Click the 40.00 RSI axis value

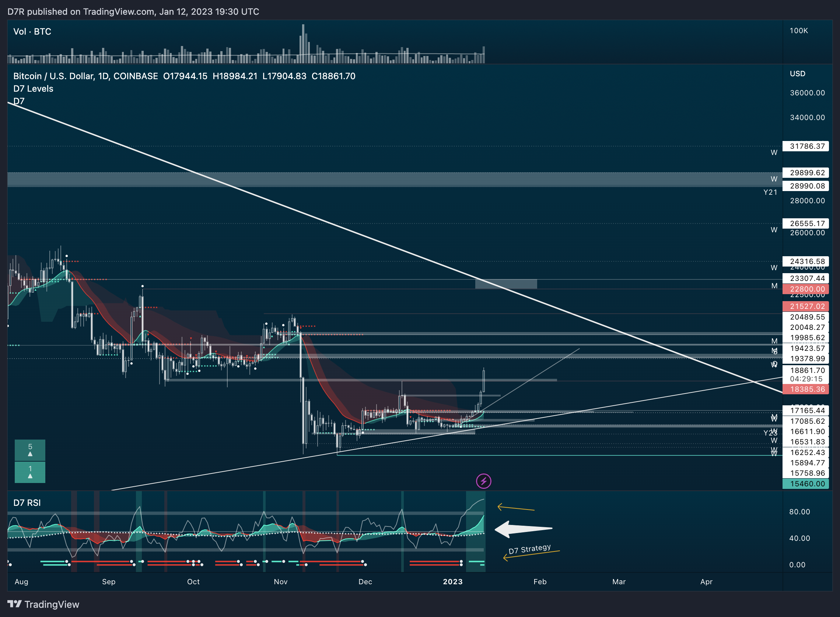799,538
